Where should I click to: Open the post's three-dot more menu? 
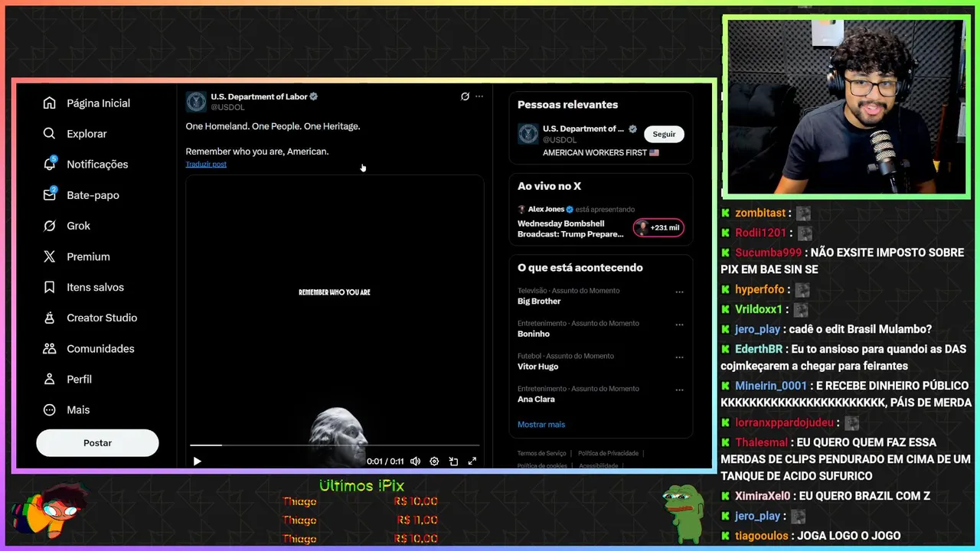pos(479,96)
